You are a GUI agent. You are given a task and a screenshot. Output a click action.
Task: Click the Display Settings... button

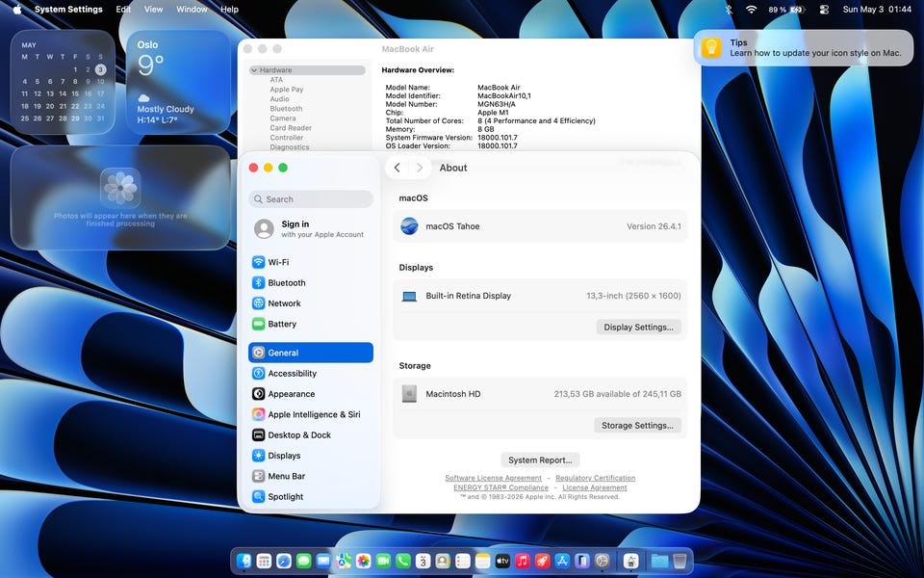(x=638, y=327)
